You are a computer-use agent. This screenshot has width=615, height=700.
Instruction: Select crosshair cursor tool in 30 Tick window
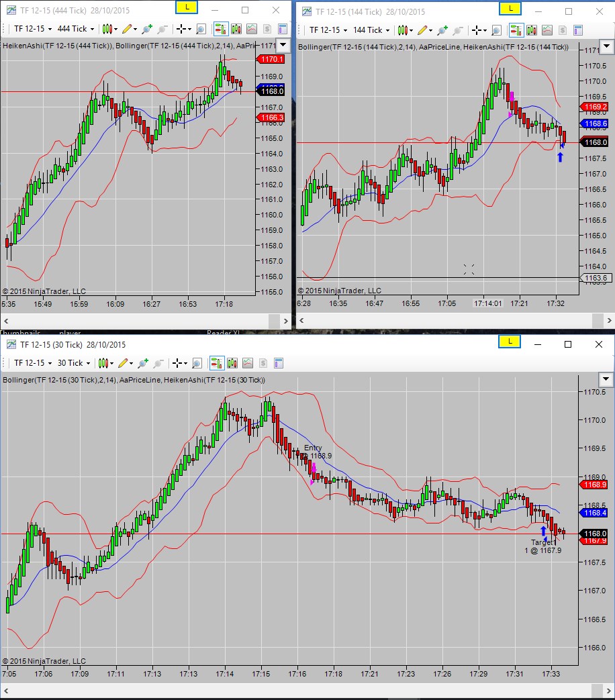point(179,363)
